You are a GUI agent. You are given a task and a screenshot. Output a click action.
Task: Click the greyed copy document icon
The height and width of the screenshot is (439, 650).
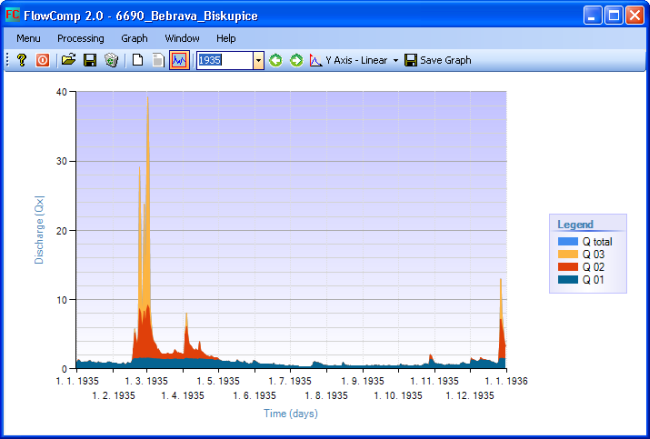[158, 60]
